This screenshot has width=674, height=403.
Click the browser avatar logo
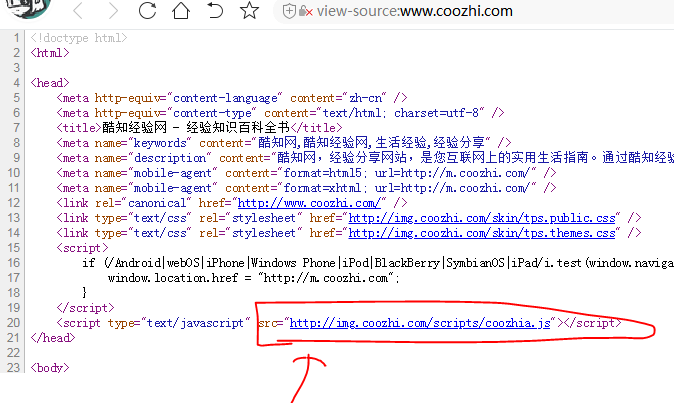tap(29, 9)
